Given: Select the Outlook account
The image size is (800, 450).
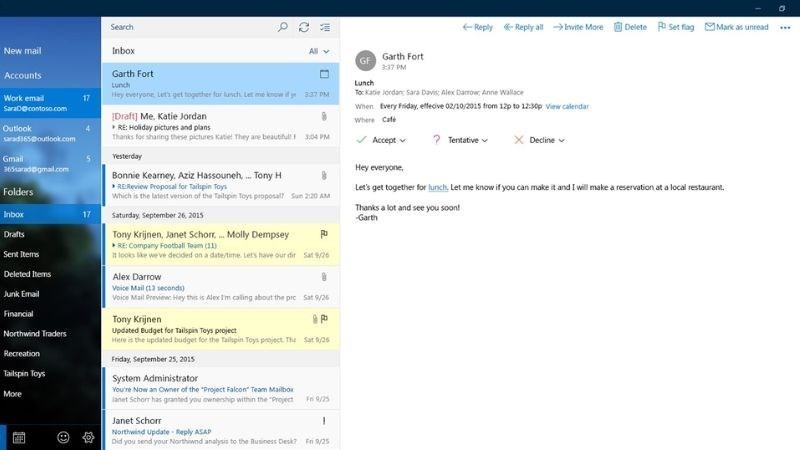Looking at the screenshot, I should pyautogui.click(x=51, y=133).
